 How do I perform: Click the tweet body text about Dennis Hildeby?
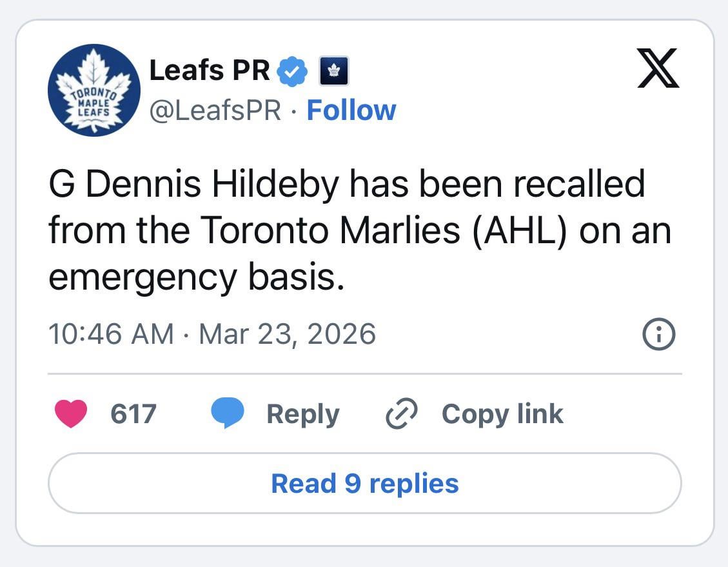tap(361, 229)
